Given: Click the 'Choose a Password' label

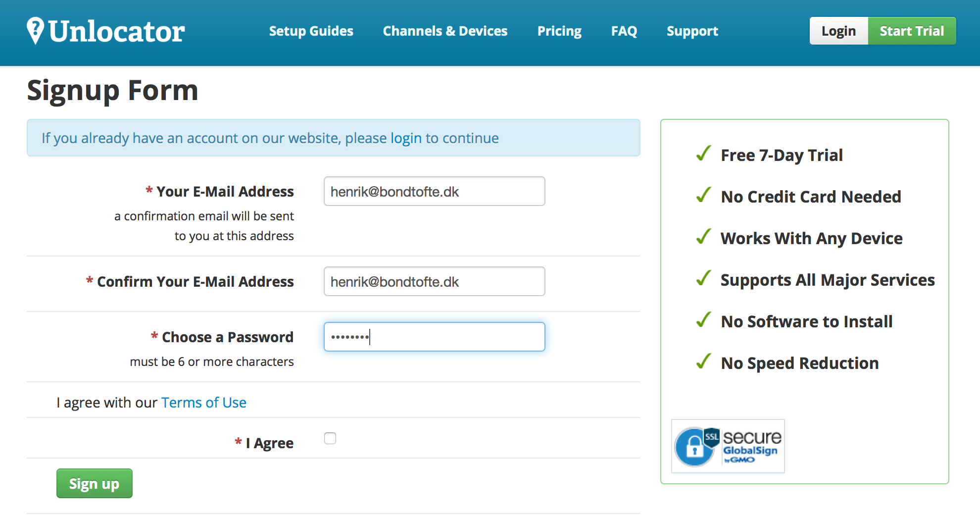Looking at the screenshot, I should (x=228, y=337).
